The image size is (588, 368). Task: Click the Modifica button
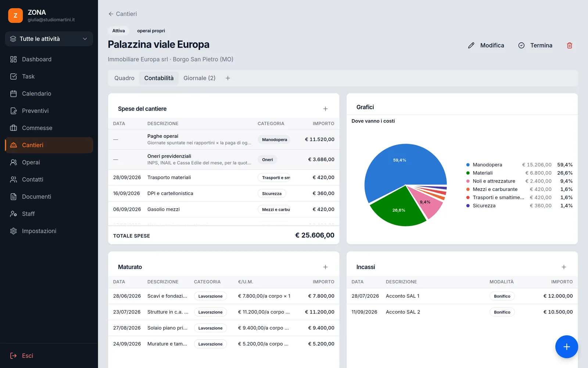pos(486,45)
